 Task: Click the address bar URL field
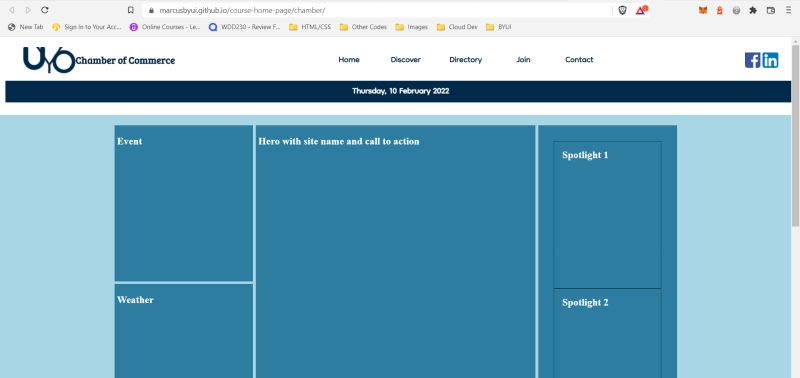click(378, 10)
